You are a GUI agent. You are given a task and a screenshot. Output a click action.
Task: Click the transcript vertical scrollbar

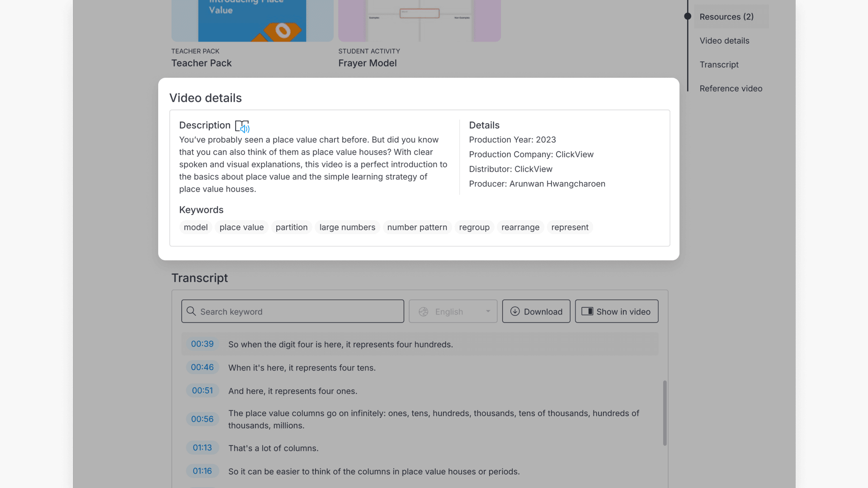(665, 413)
